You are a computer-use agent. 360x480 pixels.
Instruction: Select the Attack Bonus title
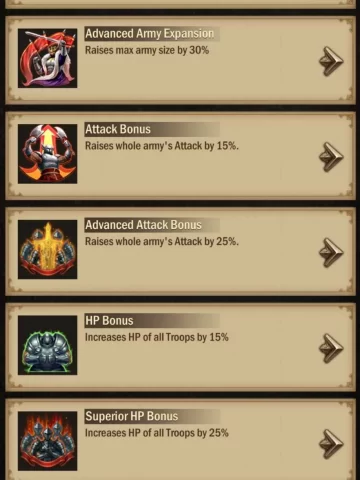[118, 129]
